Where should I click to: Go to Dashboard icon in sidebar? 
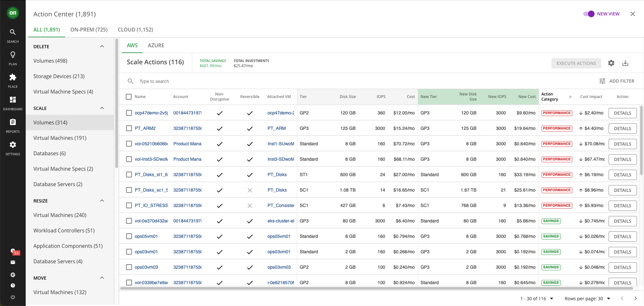13,100
